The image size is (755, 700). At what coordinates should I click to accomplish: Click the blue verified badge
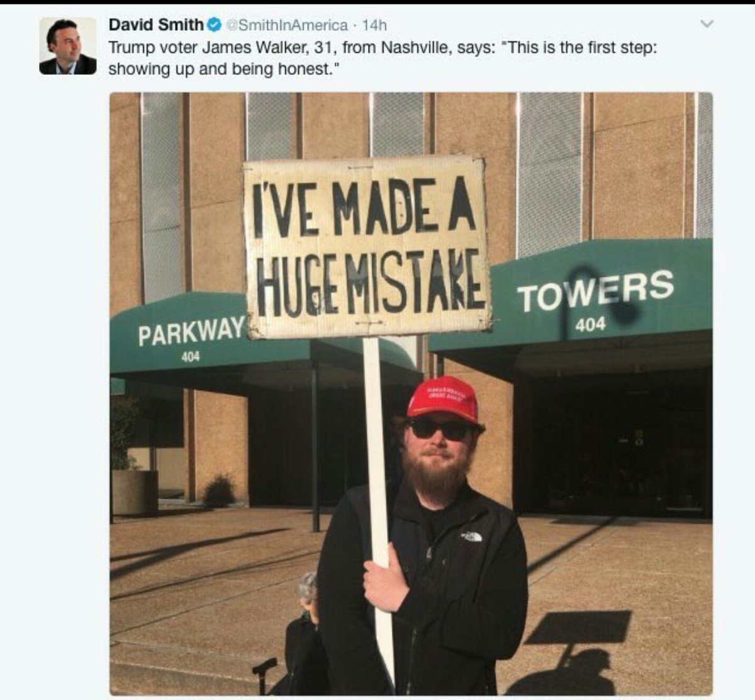coord(214,25)
